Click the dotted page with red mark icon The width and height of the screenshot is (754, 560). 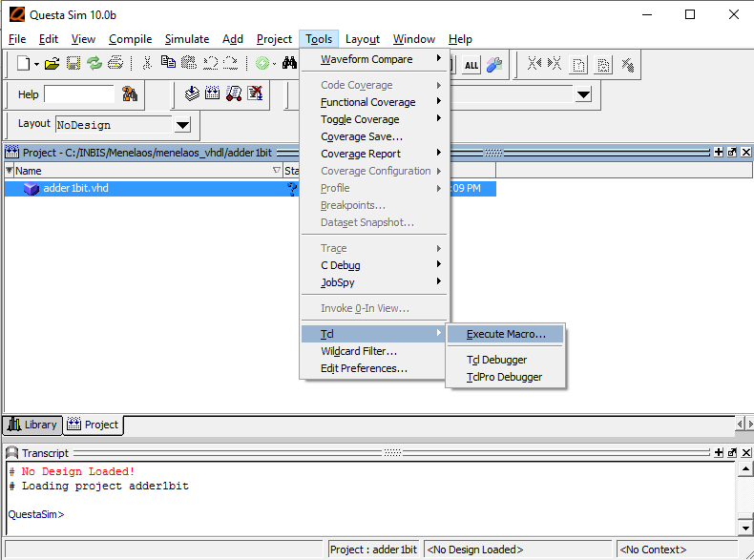tap(603, 65)
